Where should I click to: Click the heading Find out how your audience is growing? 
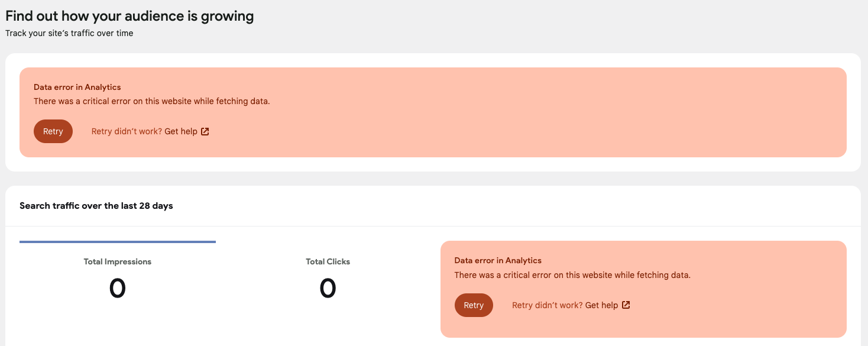coord(129,15)
